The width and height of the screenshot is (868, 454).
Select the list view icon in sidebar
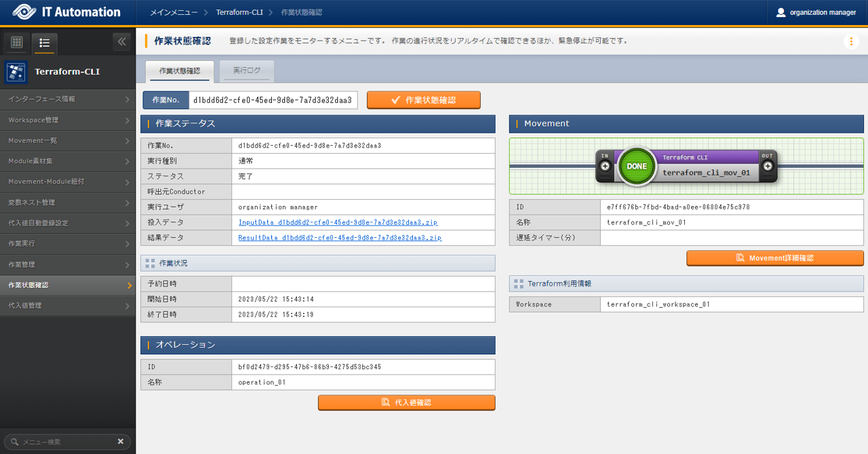click(x=45, y=43)
